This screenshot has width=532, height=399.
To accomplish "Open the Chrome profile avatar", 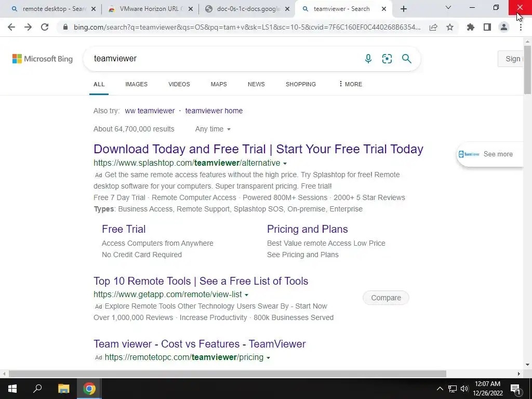I will (x=504, y=27).
